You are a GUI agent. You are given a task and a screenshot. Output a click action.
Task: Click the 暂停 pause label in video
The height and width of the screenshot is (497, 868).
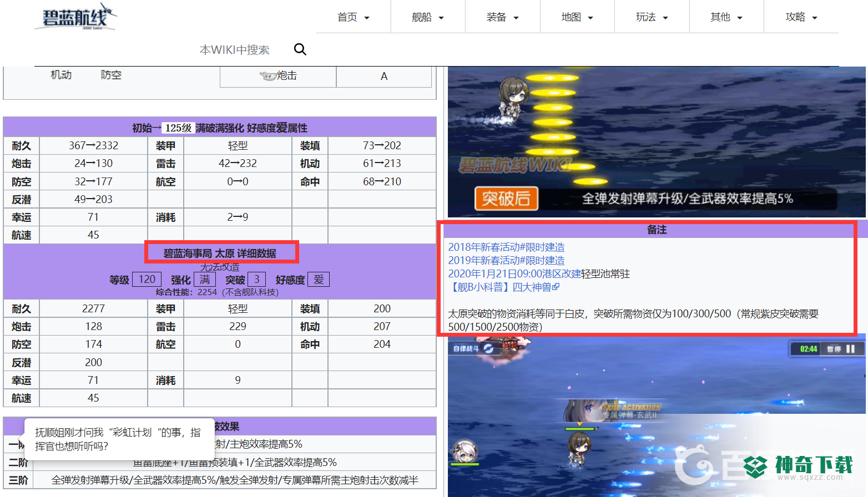(x=834, y=349)
